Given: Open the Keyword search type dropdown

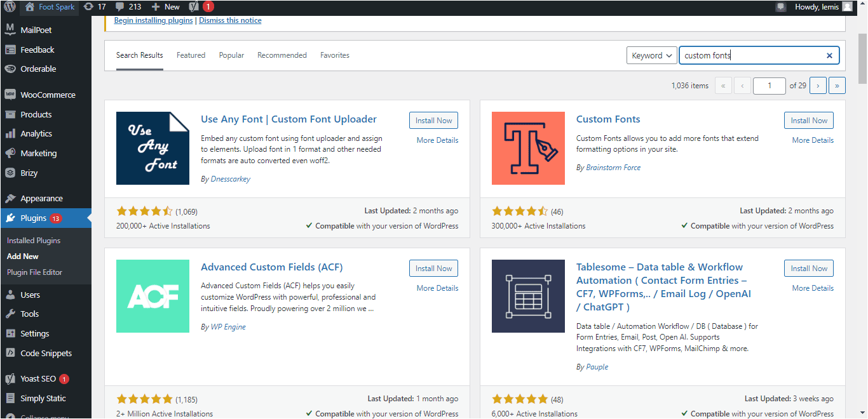Looking at the screenshot, I should [x=651, y=55].
